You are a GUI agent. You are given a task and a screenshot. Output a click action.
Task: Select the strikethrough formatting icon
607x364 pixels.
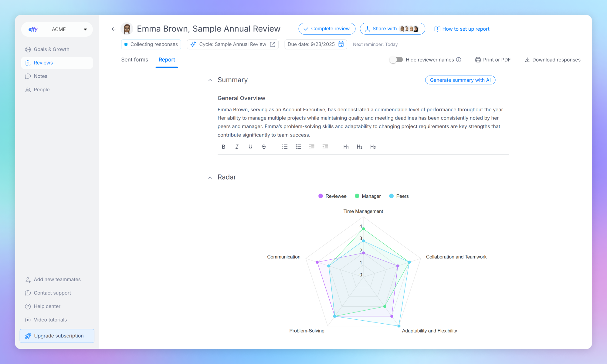pos(263,147)
